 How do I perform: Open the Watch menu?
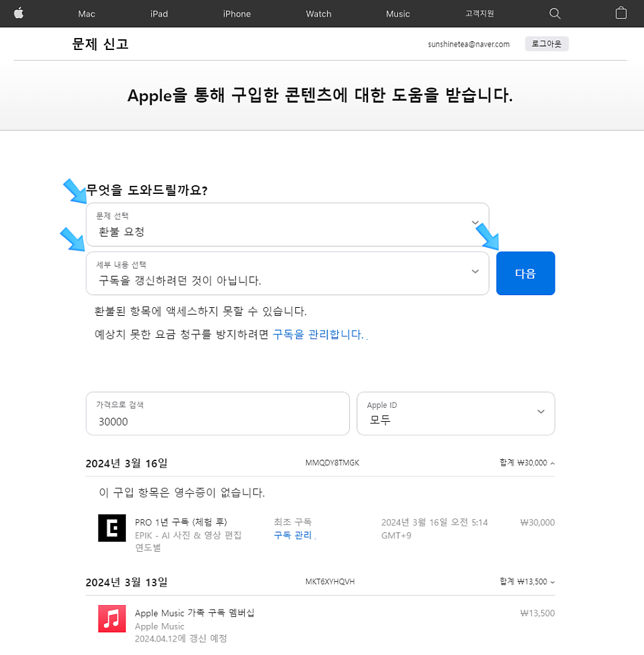(x=319, y=14)
